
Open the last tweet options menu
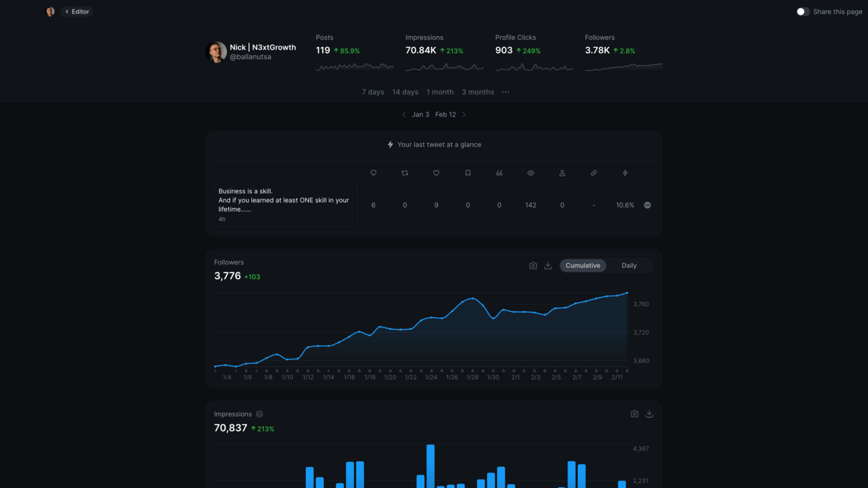[x=648, y=205]
